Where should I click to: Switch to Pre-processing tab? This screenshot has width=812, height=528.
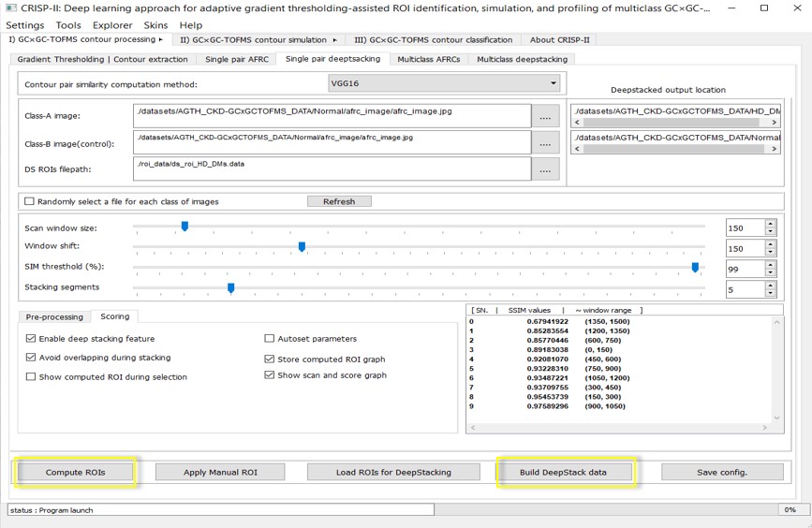click(x=54, y=316)
